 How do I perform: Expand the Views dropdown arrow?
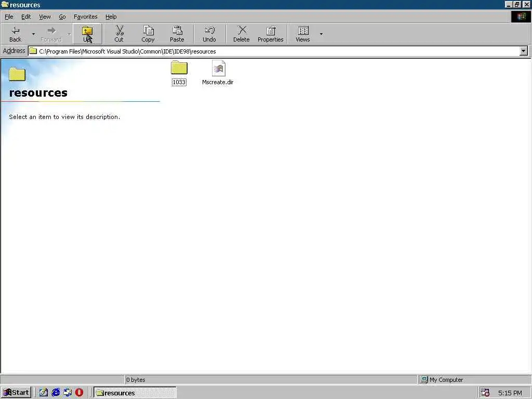click(321, 34)
